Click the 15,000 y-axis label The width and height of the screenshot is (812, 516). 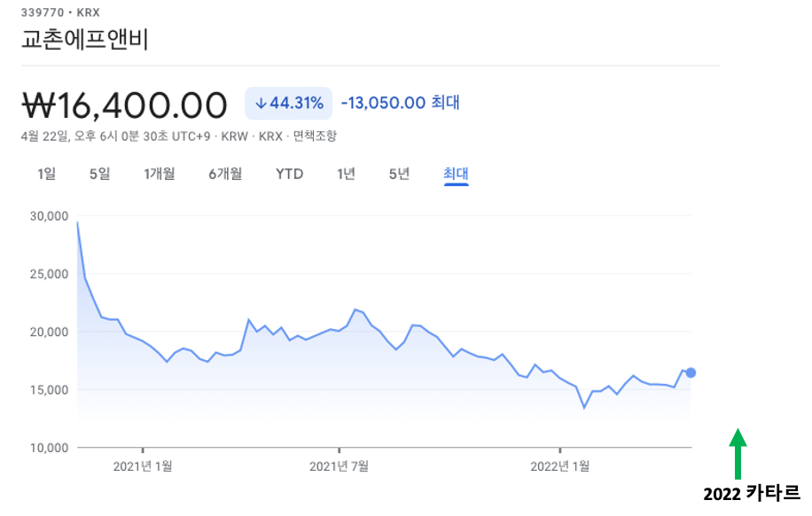49,390
